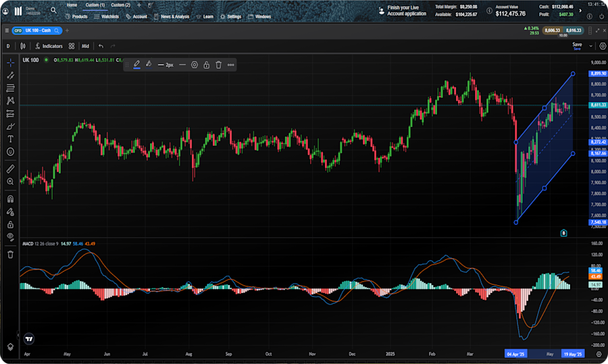
Task: Toggle magnet snap mode
Action: [10, 199]
